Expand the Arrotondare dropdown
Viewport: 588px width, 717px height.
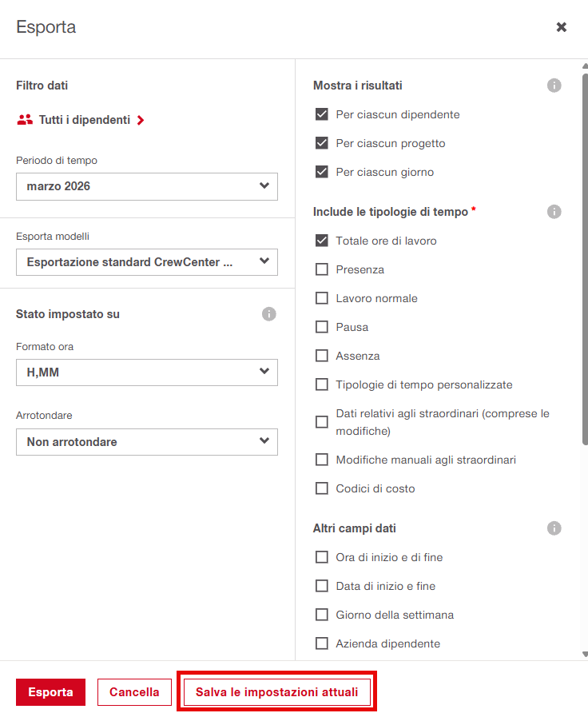147,442
